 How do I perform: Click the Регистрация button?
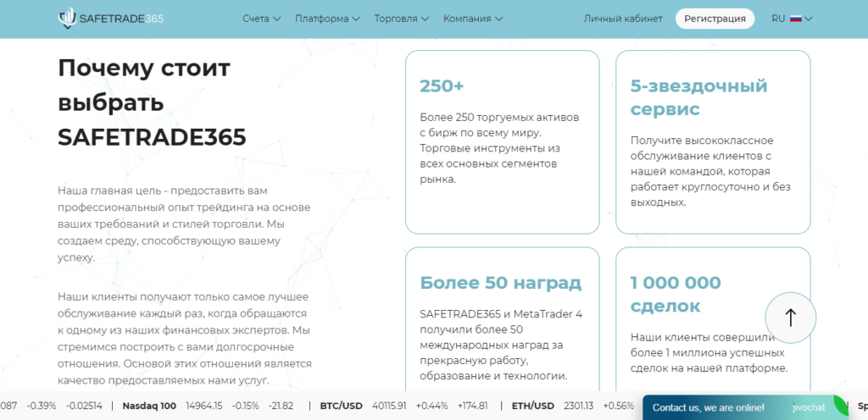pyautogui.click(x=715, y=19)
